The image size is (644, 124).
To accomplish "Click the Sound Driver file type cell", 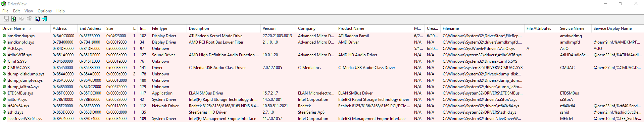I will (163, 55).
